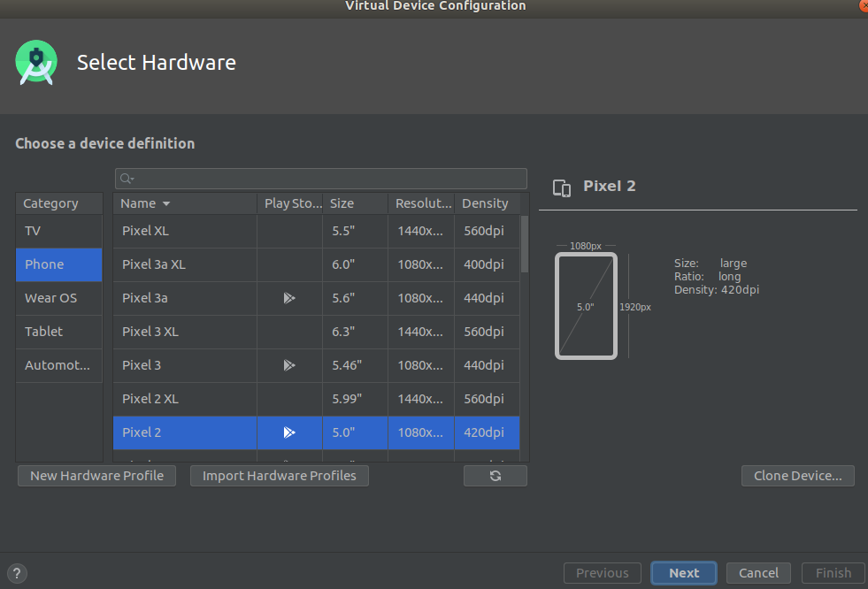Click the Finish button
The width and height of the screenshot is (868, 589).
tap(833, 573)
